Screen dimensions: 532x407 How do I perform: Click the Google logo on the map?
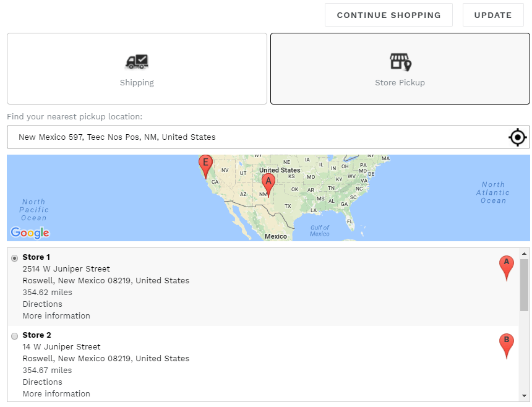click(x=30, y=233)
